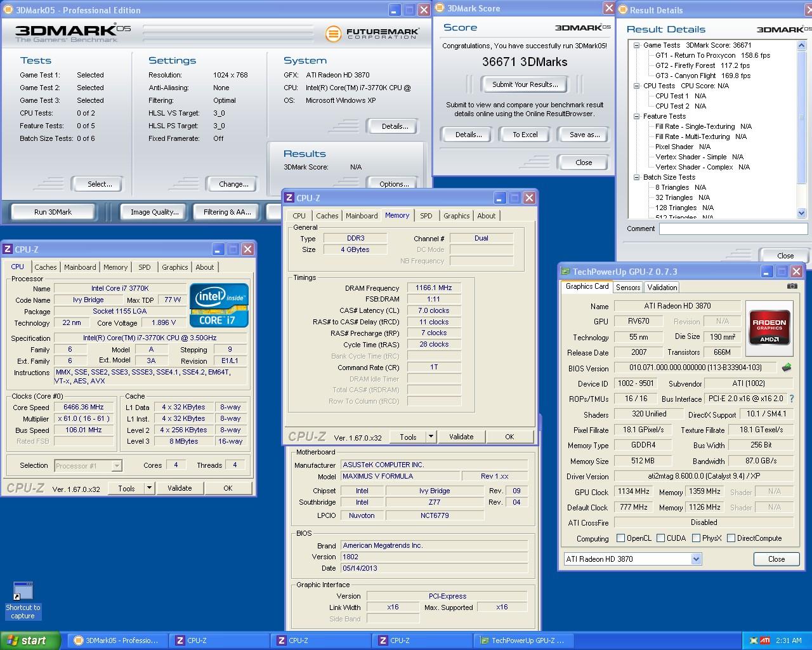Click Run 3DMark button

click(x=53, y=212)
